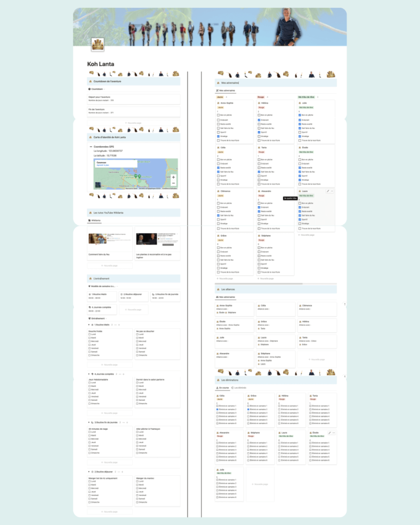Screen dimensions: 420x525
Task: Select Mes adversaires tab under Les alliances
Action: [x=226, y=297]
